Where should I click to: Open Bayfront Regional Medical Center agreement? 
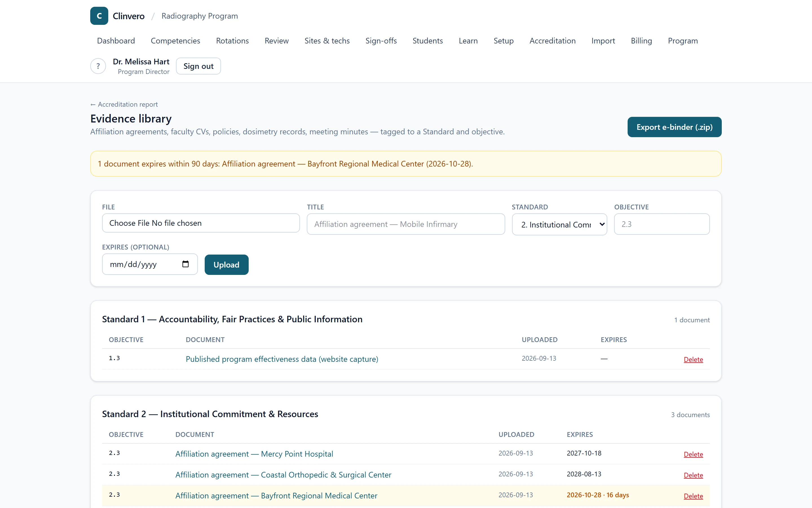[x=276, y=496]
